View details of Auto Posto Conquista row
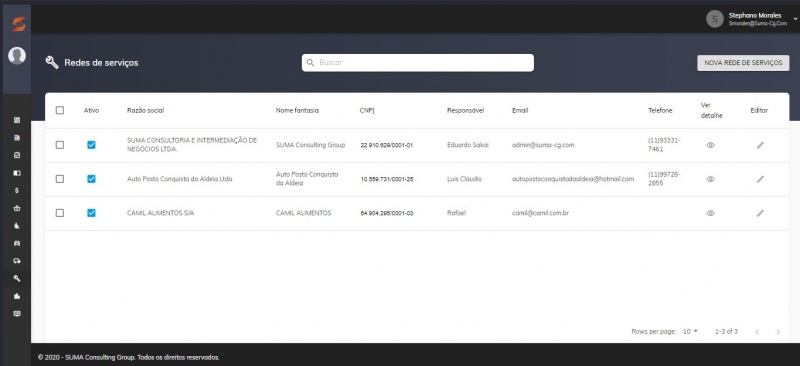 coord(710,179)
